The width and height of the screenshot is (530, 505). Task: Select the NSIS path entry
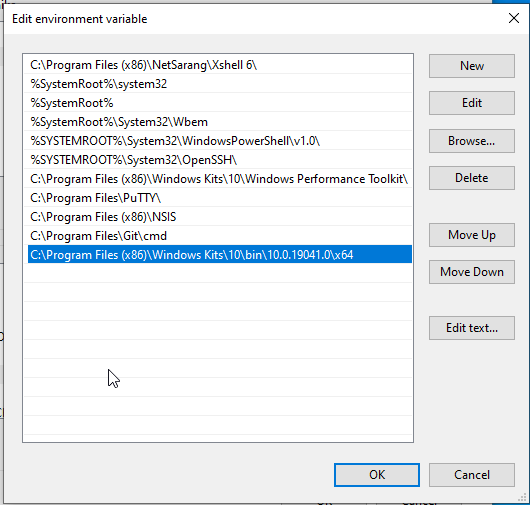tap(220, 217)
